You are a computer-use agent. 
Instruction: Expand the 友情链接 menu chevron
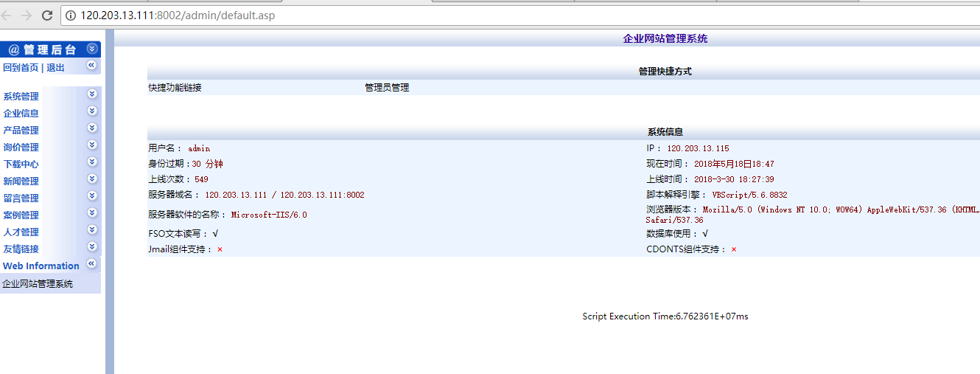click(92, 246)
